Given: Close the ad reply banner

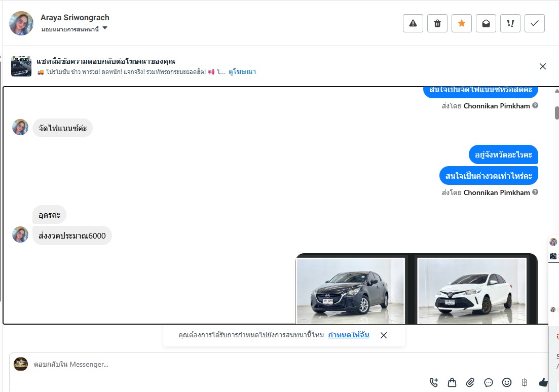Looking at the screenshot, I should [x=543, y=66].
